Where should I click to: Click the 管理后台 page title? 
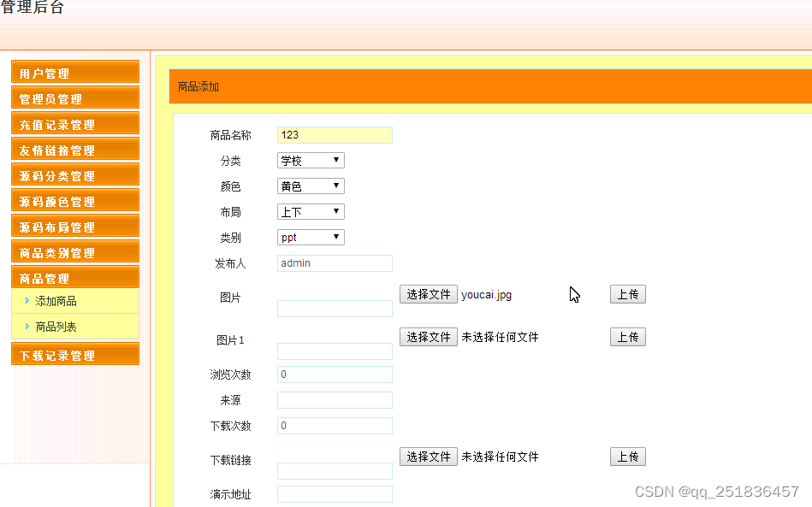(x=32, y=7)
